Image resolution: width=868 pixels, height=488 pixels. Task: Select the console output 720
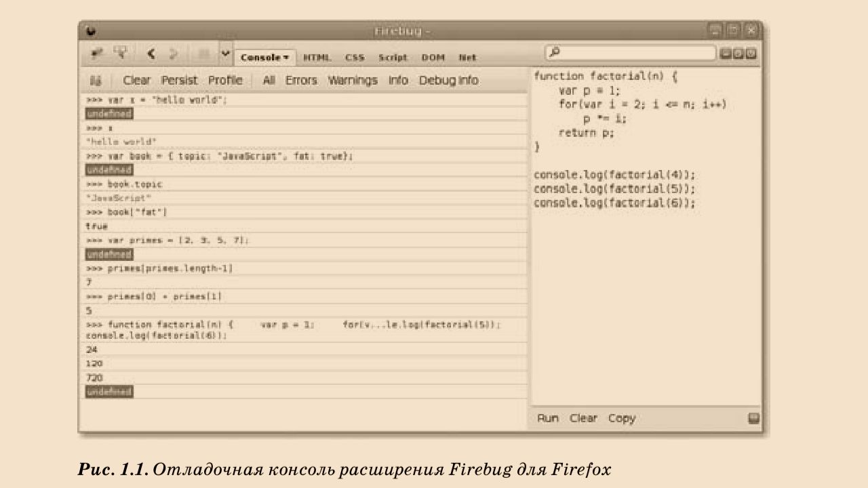[95, 378]
